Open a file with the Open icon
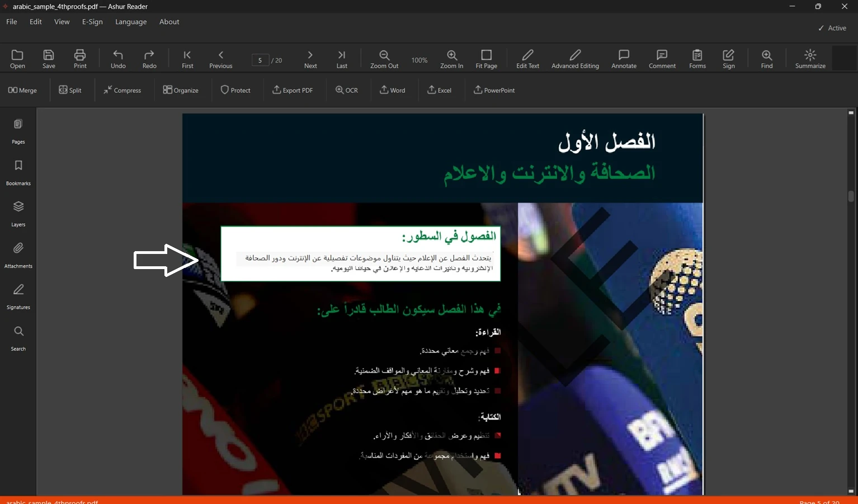The image size is (858, 504). [x=17, y=59]
